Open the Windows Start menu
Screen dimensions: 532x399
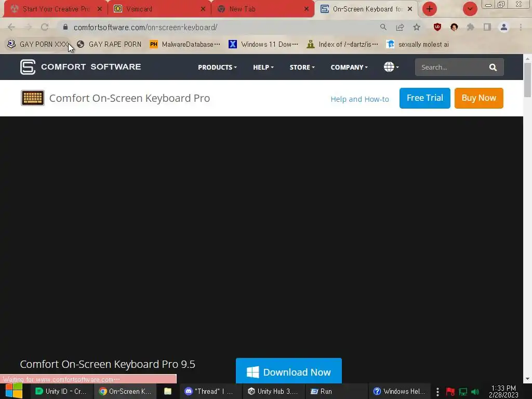pyautogui.click(x=14, y=391)
